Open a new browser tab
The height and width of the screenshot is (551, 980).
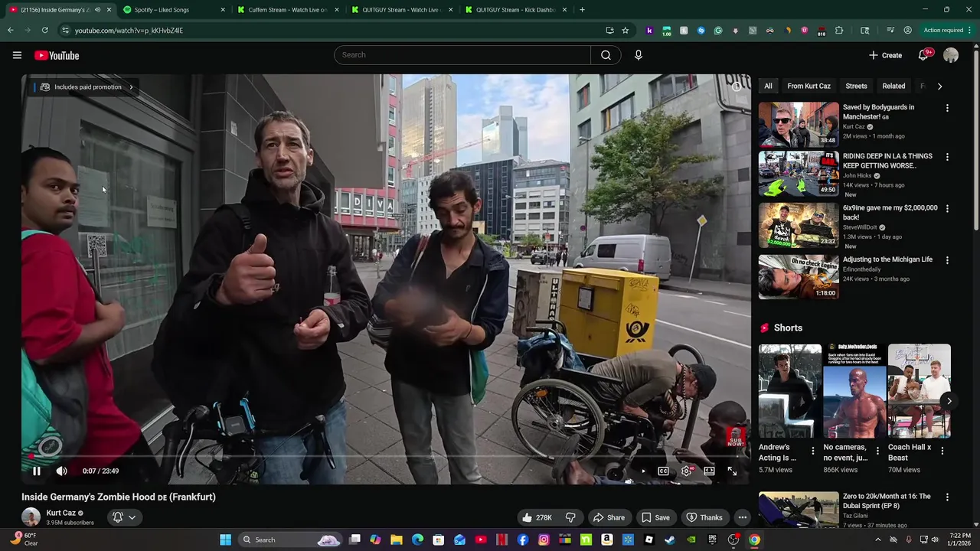(x=582, y=10)
